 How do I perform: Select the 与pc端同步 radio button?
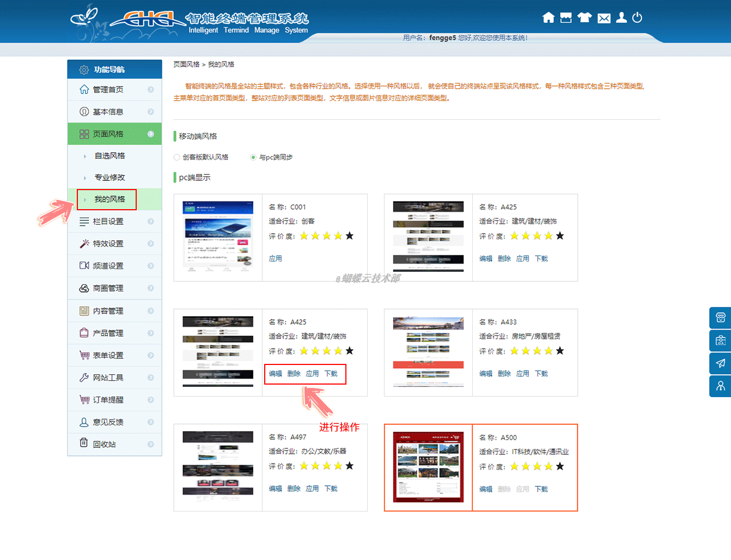(x=253, y=157)
